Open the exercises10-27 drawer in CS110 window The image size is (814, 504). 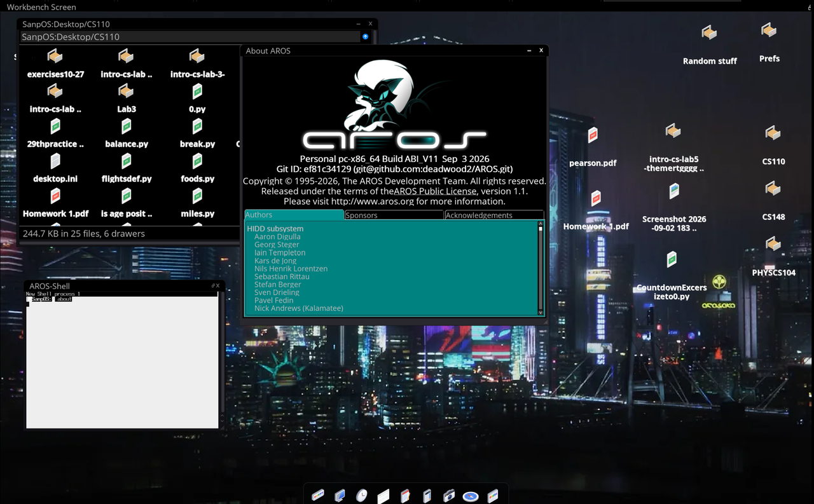point(55,64)
